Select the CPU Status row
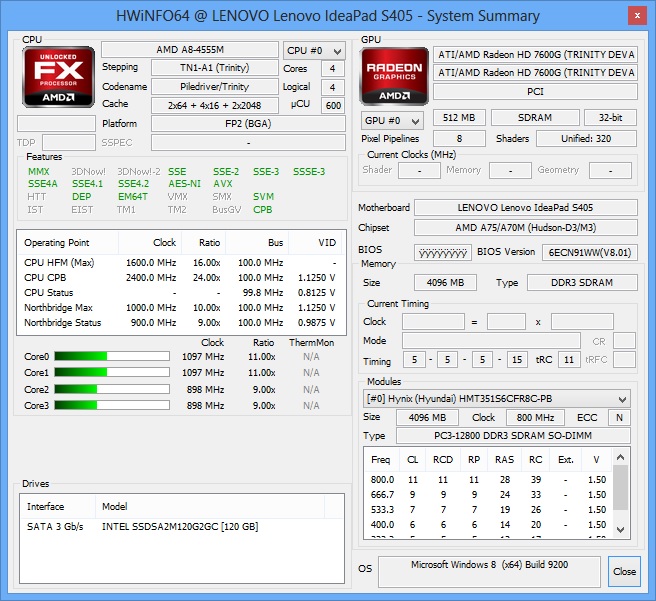This screenshot has height=601, width=656. tap(181, 293)
